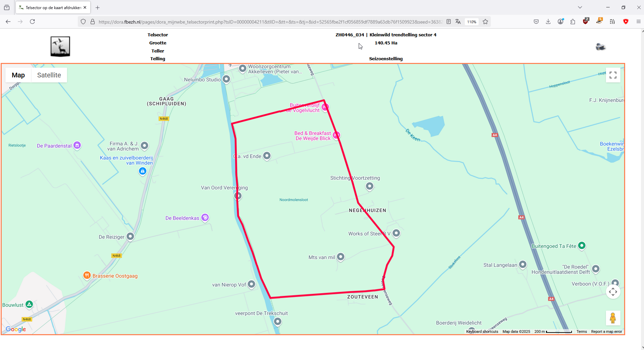The image size is (644, 350).
Task: Open the extensions panel button
Action: click(573, 22)
